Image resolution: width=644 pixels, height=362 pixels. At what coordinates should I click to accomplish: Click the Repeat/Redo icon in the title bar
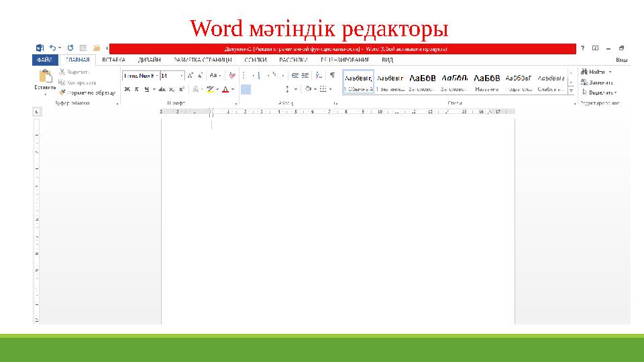tap(70, 48)
